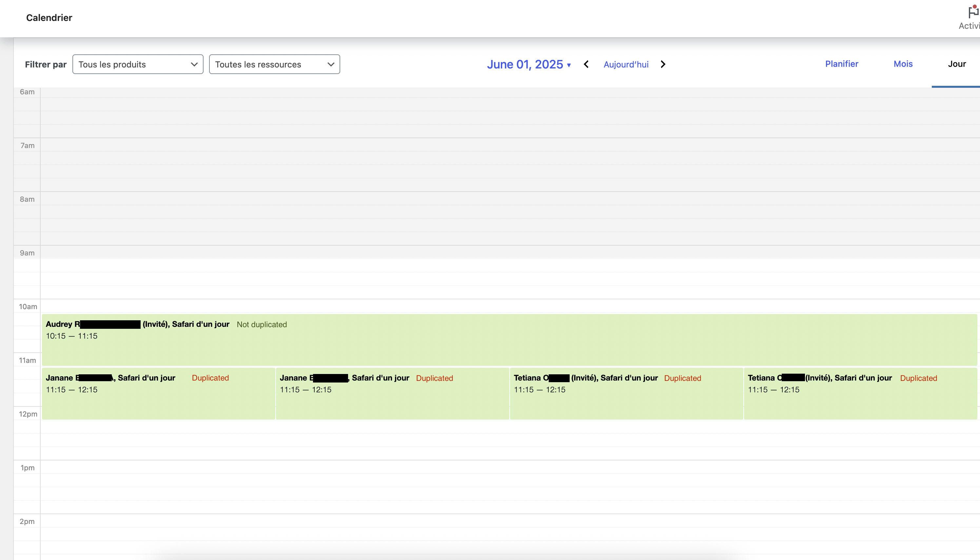Open the Activity flag icon
The height and width of the screenshot is (560, 980).
pyautogui.click(x=973, y=12)
